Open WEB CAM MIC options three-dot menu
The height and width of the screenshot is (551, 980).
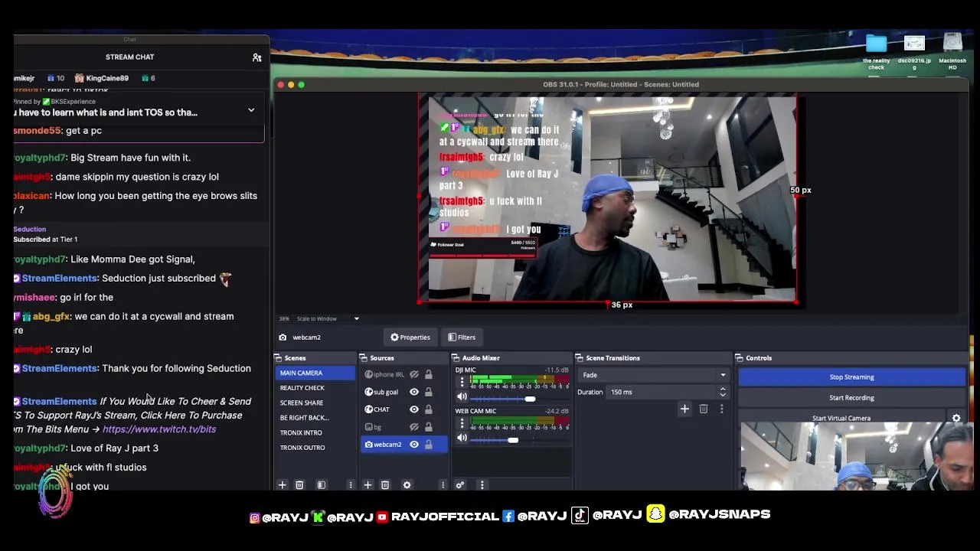462,423
